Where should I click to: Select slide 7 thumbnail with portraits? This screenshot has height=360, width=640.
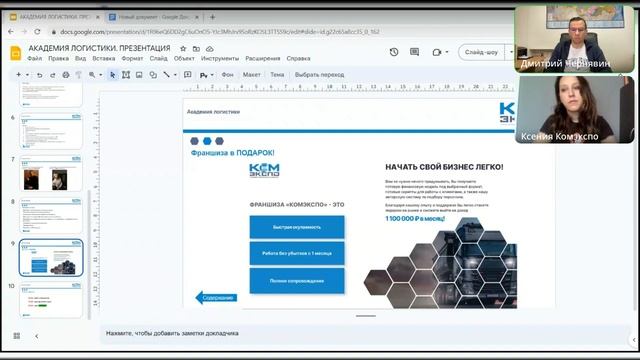(51, 173)
